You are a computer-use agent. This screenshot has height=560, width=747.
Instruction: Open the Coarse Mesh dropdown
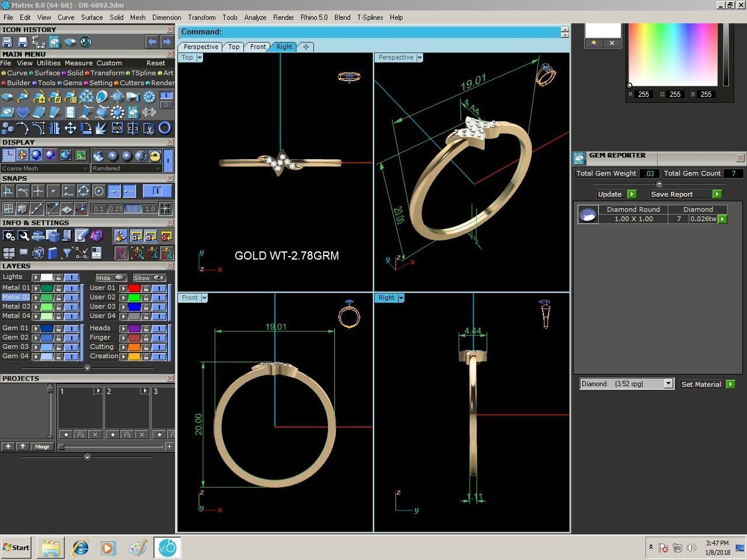(45, 168)
